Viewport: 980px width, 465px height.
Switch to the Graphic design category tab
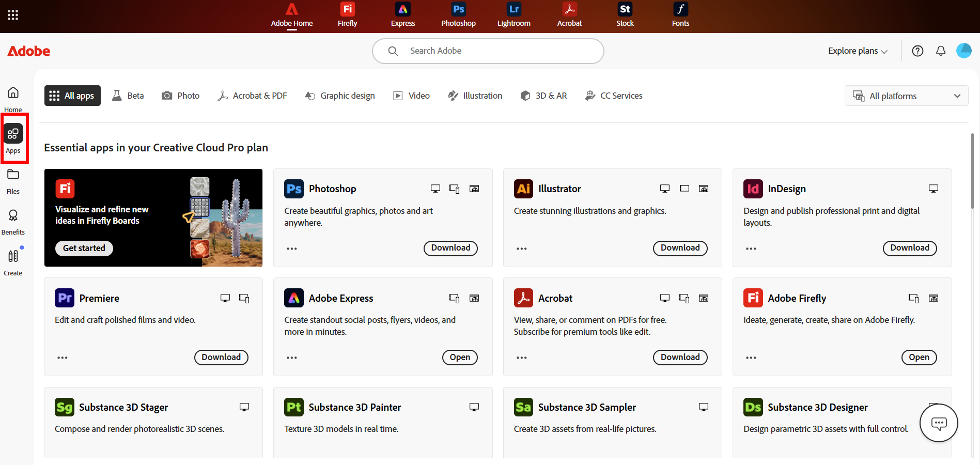[x=339, y=96]
